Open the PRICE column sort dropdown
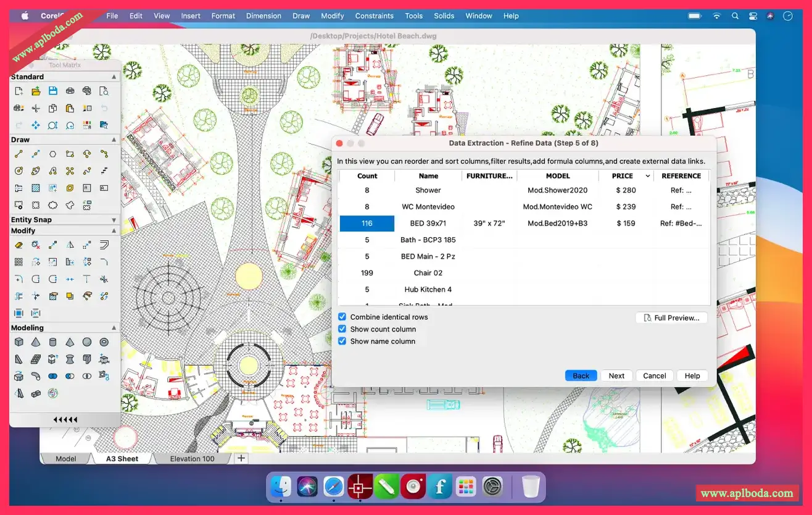812x515 pixels. [x=647, y=176]
